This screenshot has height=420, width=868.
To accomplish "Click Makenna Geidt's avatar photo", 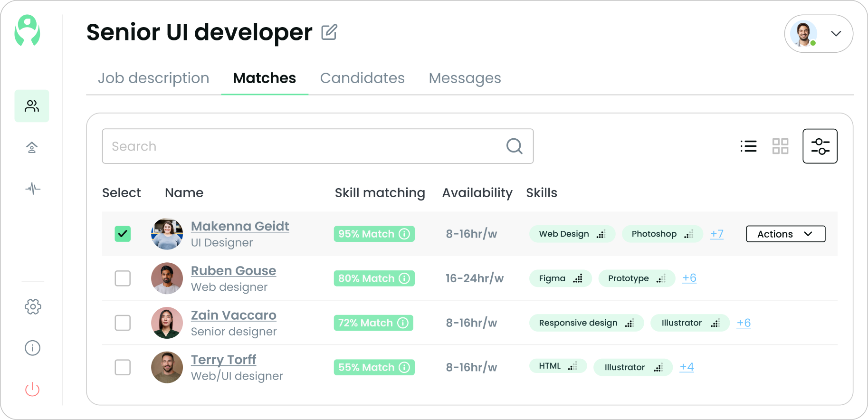I will tap(167, 234).
